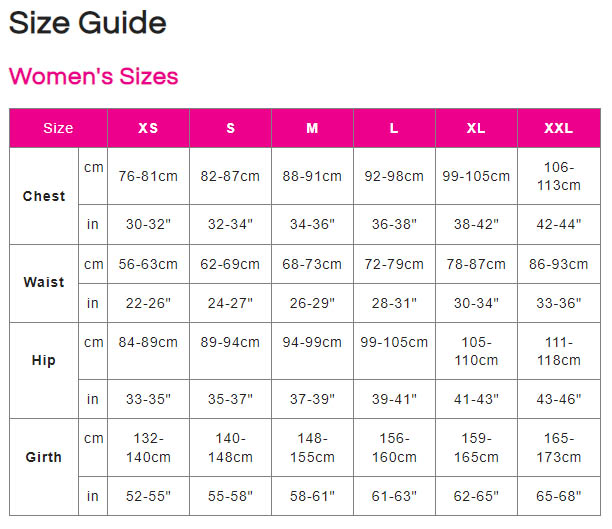Select the XL size column header

(x=476, y=128)
